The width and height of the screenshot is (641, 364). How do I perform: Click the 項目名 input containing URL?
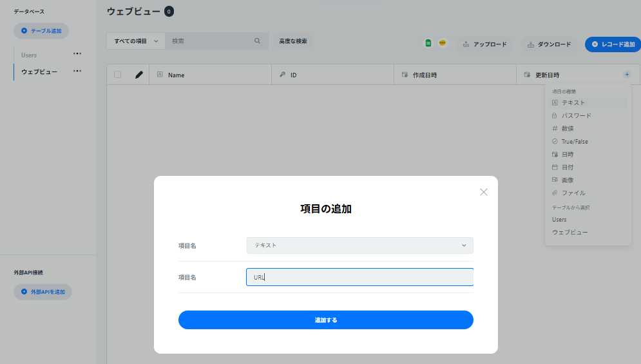pos(359,277)
